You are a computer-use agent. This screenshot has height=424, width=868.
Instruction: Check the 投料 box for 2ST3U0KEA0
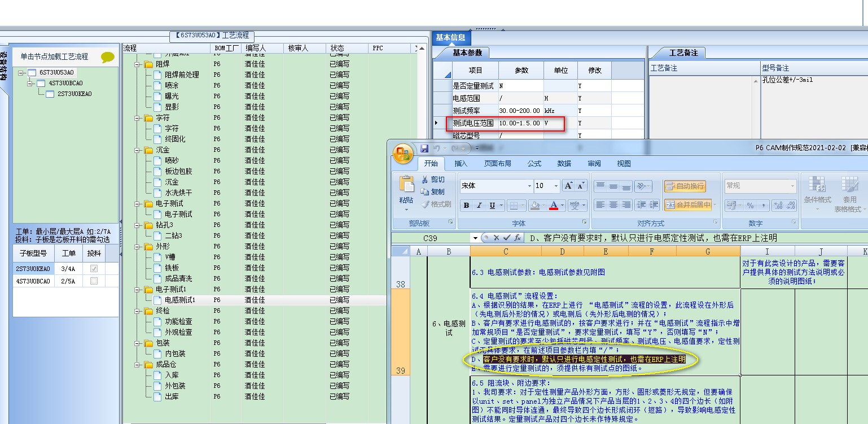tap(94, 269)
